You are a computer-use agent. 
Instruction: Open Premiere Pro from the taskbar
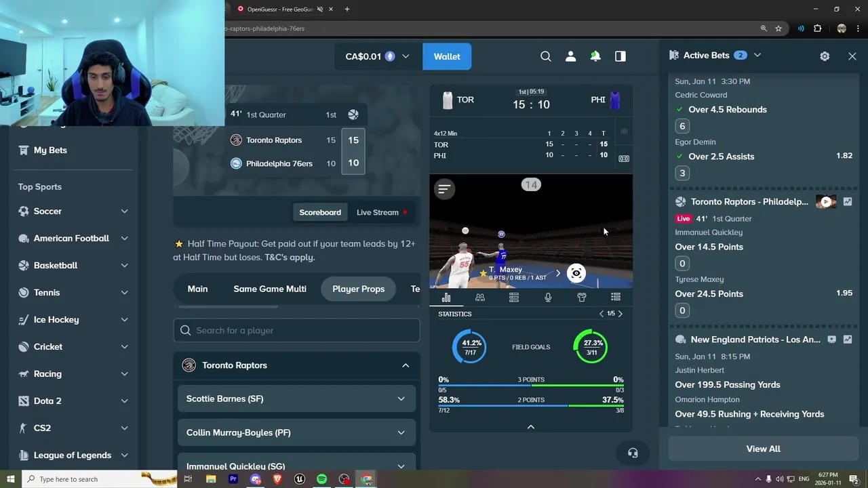click(233, 479)
